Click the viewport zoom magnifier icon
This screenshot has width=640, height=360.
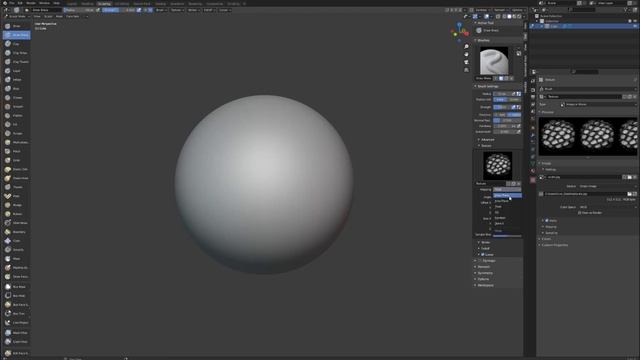(x=466, y=47)
